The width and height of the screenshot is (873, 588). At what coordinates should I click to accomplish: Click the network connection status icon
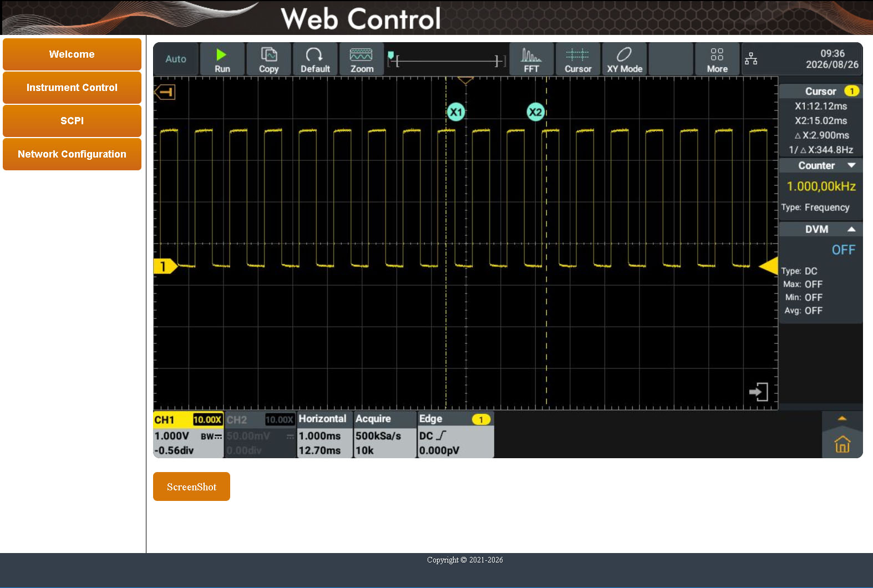751,59
